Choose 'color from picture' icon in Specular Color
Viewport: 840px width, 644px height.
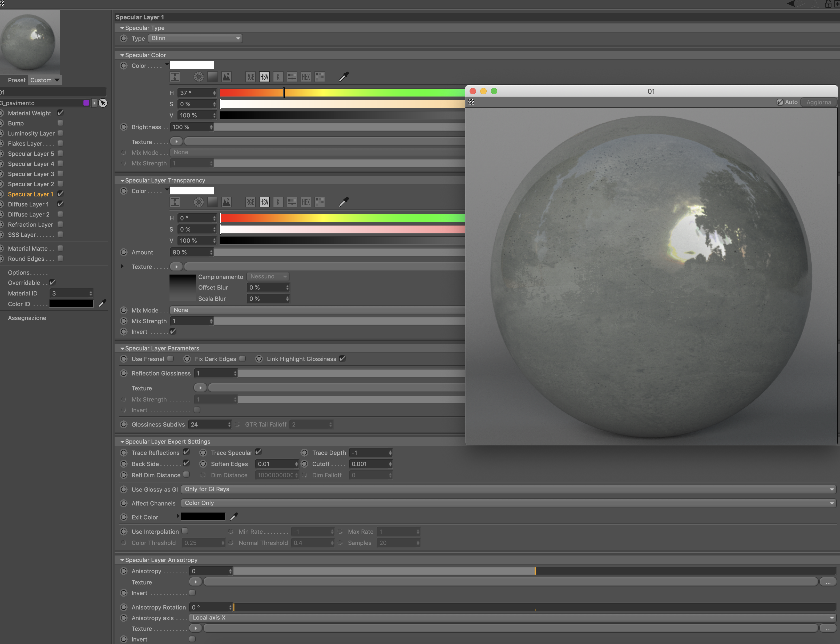coord(227,77)
